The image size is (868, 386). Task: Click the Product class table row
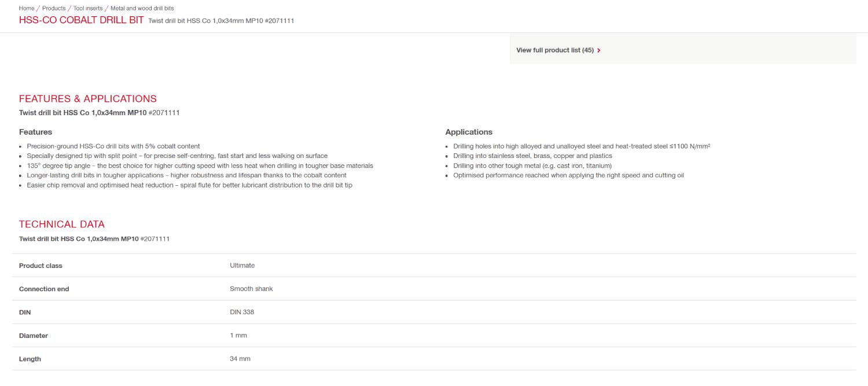434,266
